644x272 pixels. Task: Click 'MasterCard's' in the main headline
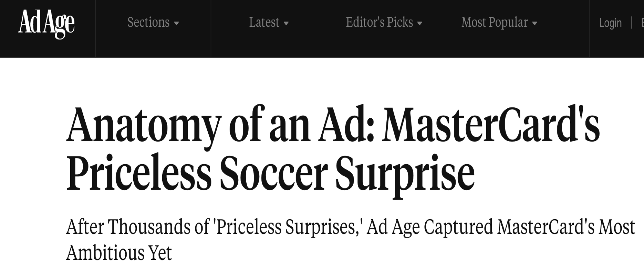click(x=490, y=125)
